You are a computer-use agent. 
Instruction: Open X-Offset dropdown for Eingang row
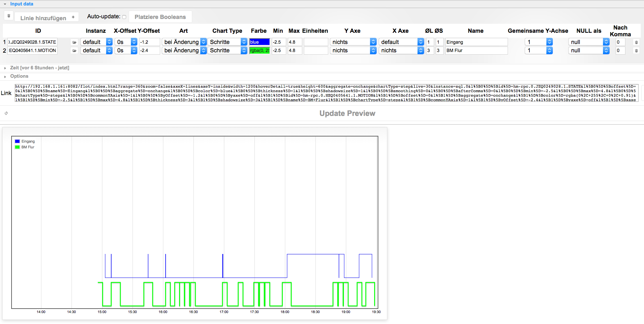point(126,42)
